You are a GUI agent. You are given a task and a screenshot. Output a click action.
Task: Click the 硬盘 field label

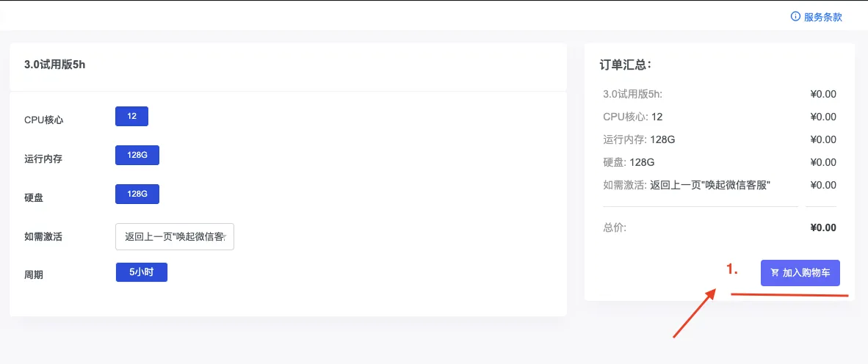(x=34, y=197)
